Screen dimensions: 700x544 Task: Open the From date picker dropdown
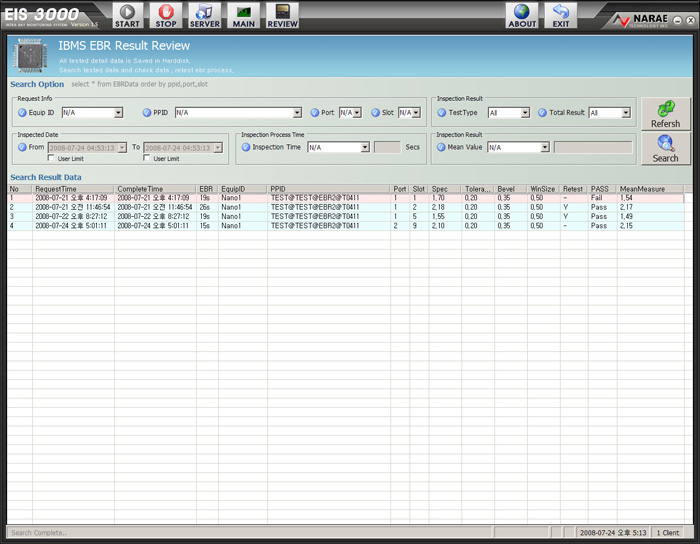[x=122, y=148]
